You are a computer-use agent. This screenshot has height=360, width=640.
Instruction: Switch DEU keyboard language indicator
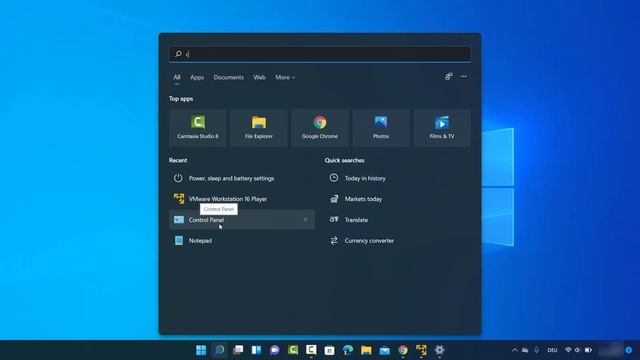pyautogui.click(x=552, y=350)
